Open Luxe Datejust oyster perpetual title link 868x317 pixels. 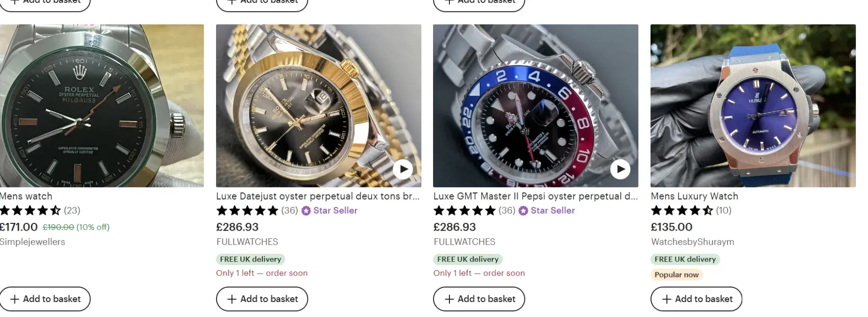click(x=318, y=196)
